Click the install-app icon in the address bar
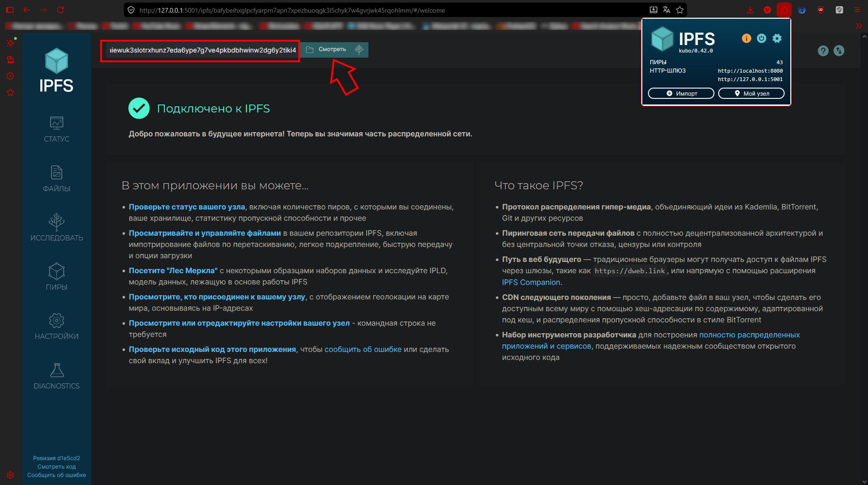Screen dimensions: 868x485 [654, 10]
